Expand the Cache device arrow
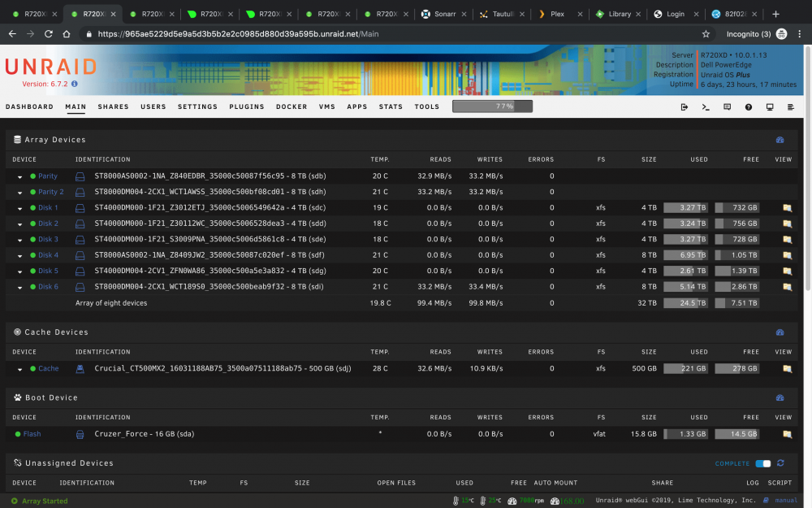This screenshot has height=508, width=812. [19, 369]
